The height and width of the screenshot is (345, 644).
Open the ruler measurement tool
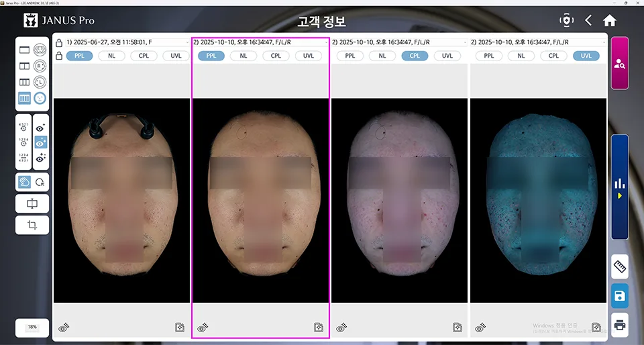tap(620, 266)
